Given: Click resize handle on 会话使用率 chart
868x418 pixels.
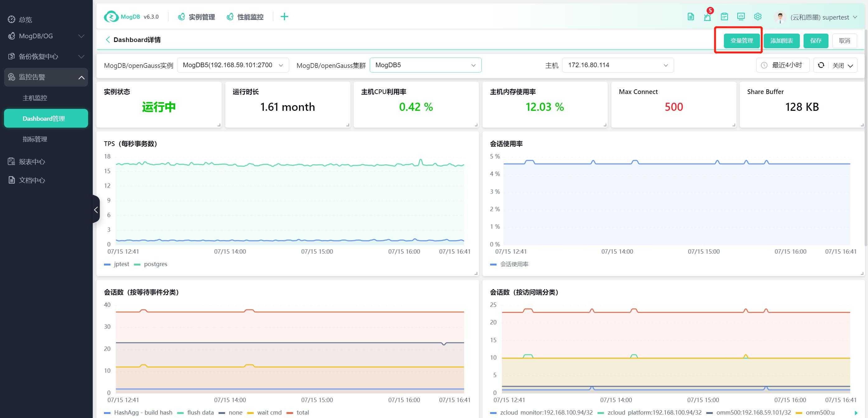Looking at the screenshot, I should click(x=862, y=273).
